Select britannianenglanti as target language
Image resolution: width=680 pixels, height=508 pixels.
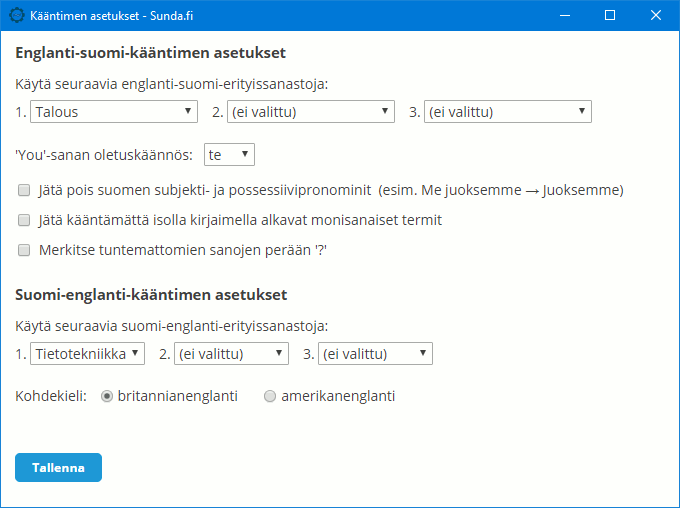(107, 396)
